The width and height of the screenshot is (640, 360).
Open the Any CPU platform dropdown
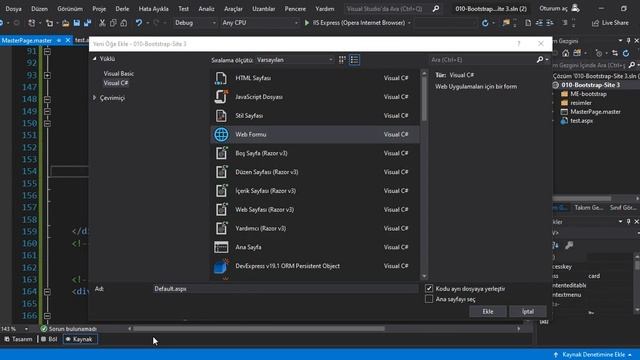pyautogui.click(x=260, y=23)
